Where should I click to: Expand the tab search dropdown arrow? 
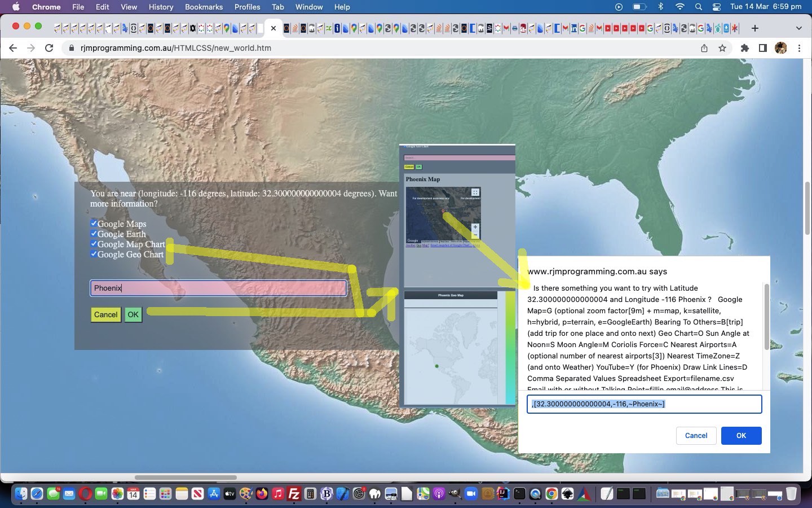point(798,28)
